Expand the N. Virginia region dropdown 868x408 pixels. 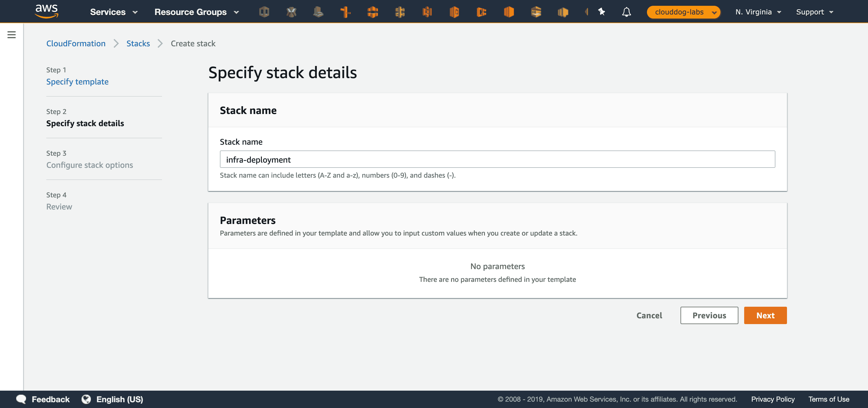[x=757, y=12]
